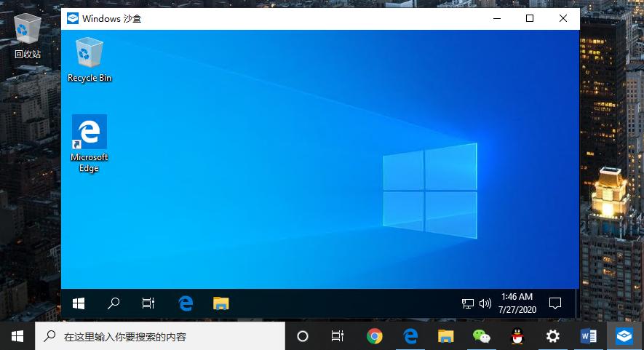The width and height of the screenshot is (644, 350).
Task: Open the host Start menu
Action: click(x=17, y=336)
